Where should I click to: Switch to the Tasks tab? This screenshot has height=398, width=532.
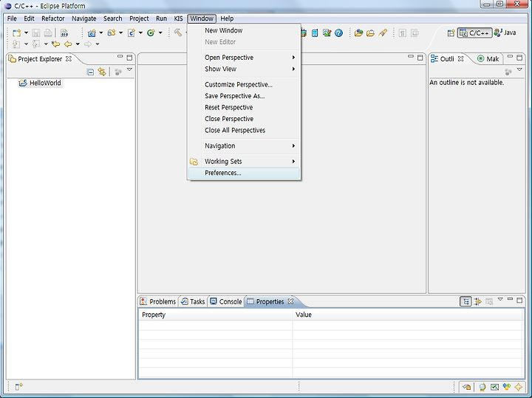coord(193,302)
